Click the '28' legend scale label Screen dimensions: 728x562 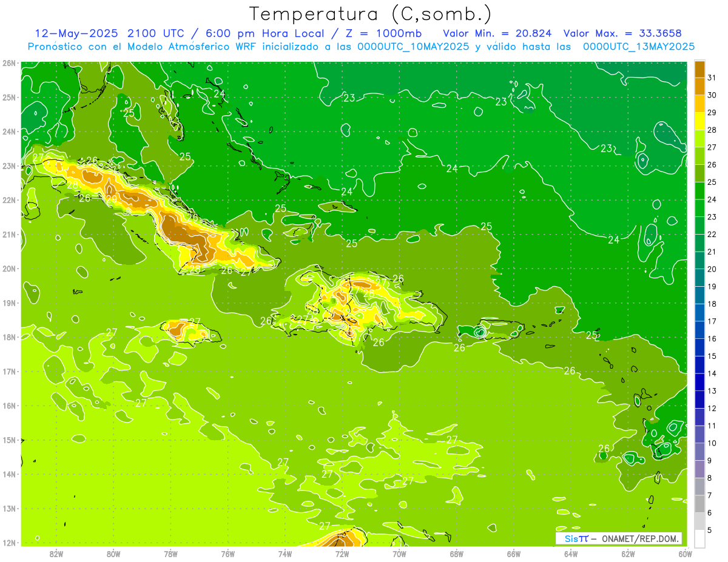[x=712, y=130]
